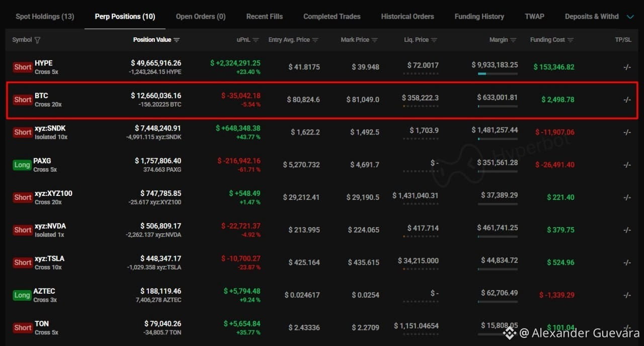This screenshot has height=346, width=644.
Task: Select Perp Positions (10) tab
Action: click(125, 17)
